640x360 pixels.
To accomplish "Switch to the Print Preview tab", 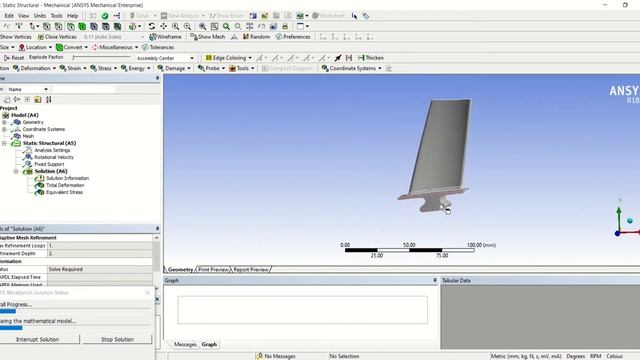I will pyautogui.click(x=213, y=269).
